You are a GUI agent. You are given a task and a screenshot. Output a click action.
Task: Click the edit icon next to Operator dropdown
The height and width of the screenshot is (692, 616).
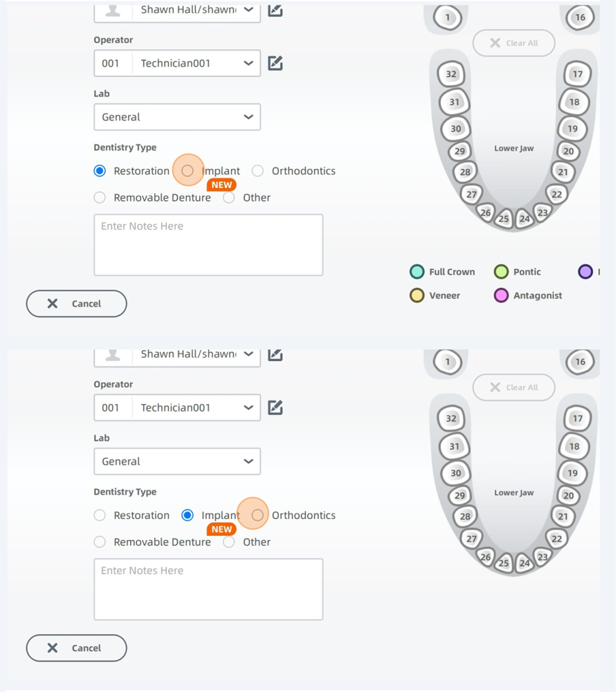(x=275, y=63)
